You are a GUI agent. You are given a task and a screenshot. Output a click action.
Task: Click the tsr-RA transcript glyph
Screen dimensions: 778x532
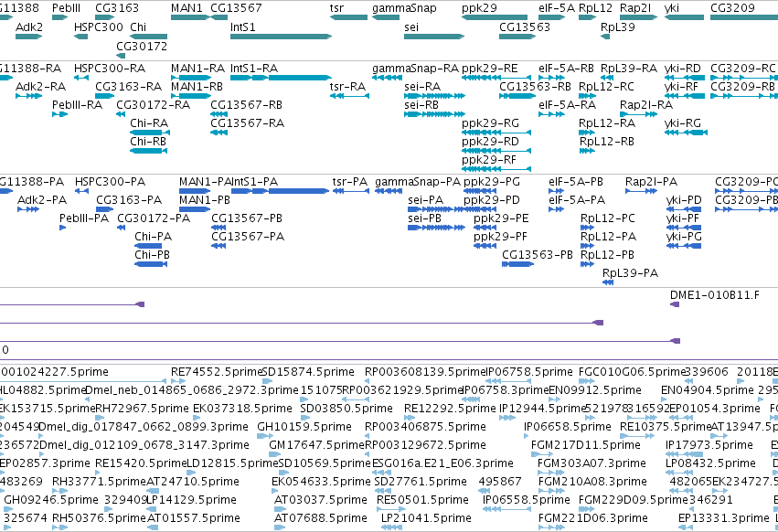pyautogui.click(x=349, y=96)
